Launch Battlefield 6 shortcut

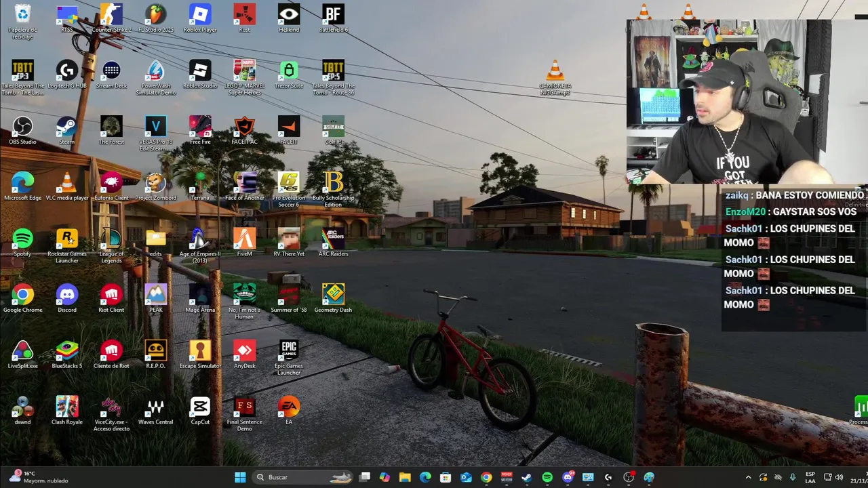point(333,19)
